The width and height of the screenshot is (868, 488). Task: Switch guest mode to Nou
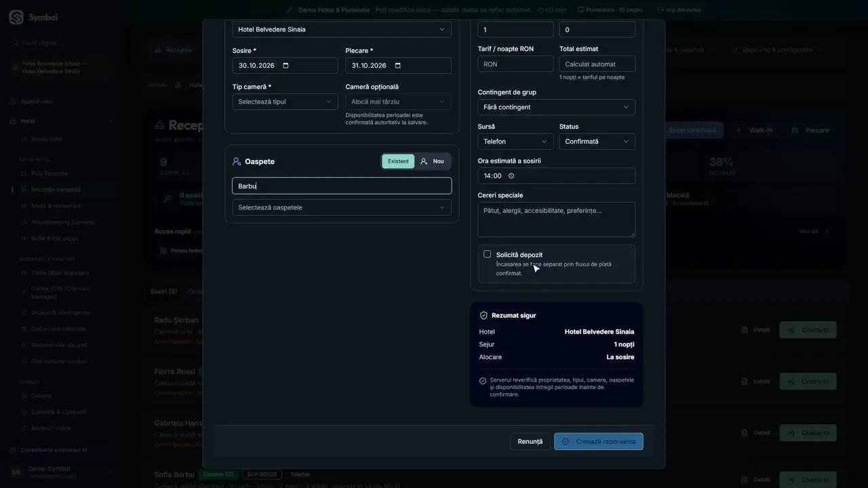point(432,161)
